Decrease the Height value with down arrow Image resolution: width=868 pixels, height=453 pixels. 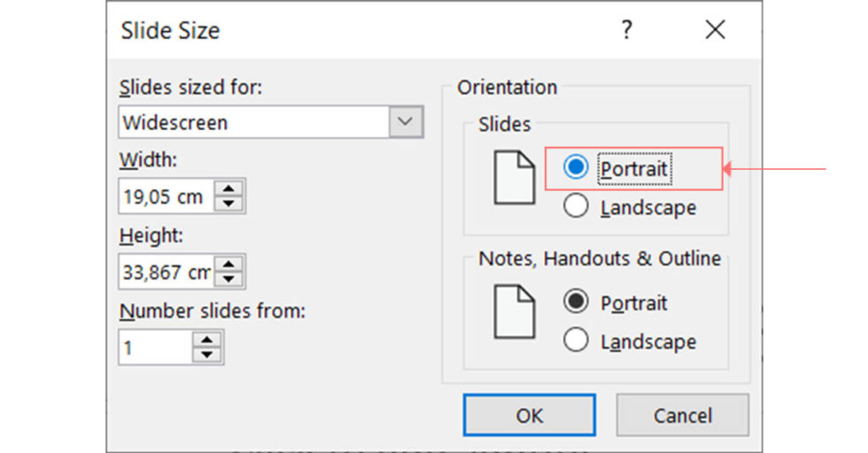229,279
